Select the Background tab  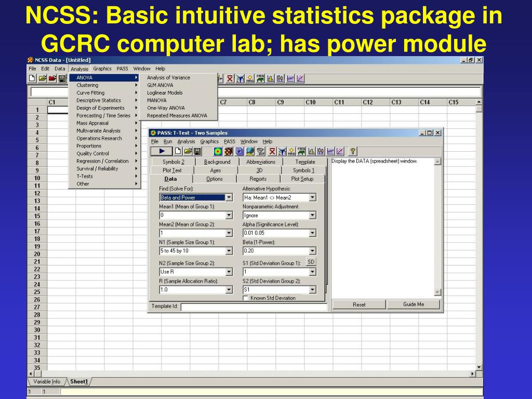[x=217, y=162]
